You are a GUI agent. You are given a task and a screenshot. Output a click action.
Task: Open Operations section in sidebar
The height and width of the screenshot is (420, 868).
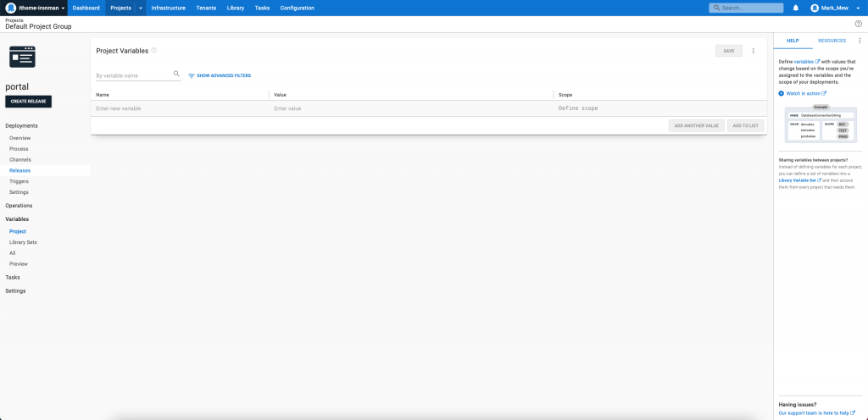click(19, 206)
